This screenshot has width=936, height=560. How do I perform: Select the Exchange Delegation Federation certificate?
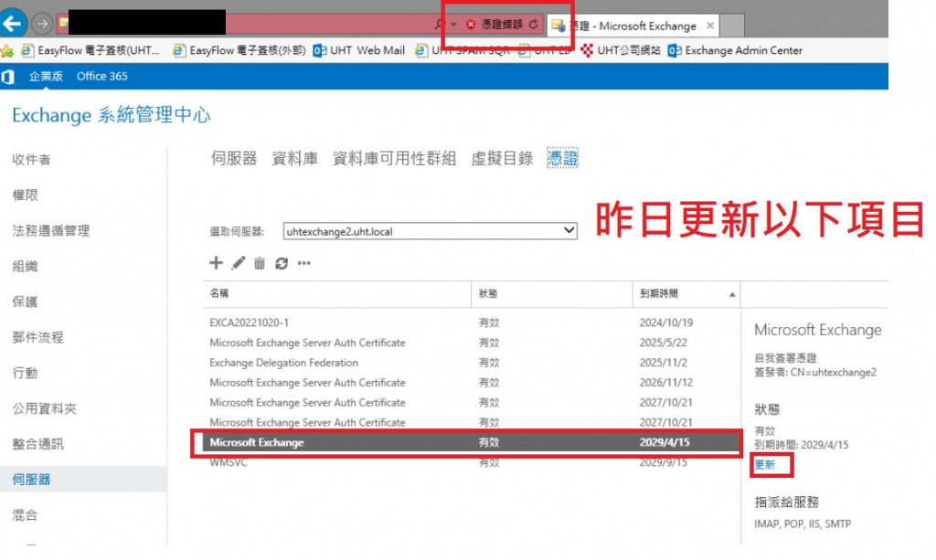(x=472, y=363)
